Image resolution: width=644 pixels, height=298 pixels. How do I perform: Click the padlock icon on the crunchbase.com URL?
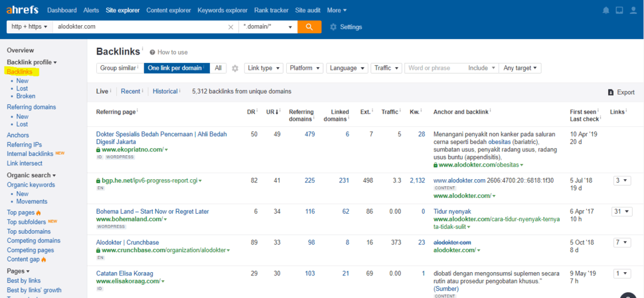98,250
